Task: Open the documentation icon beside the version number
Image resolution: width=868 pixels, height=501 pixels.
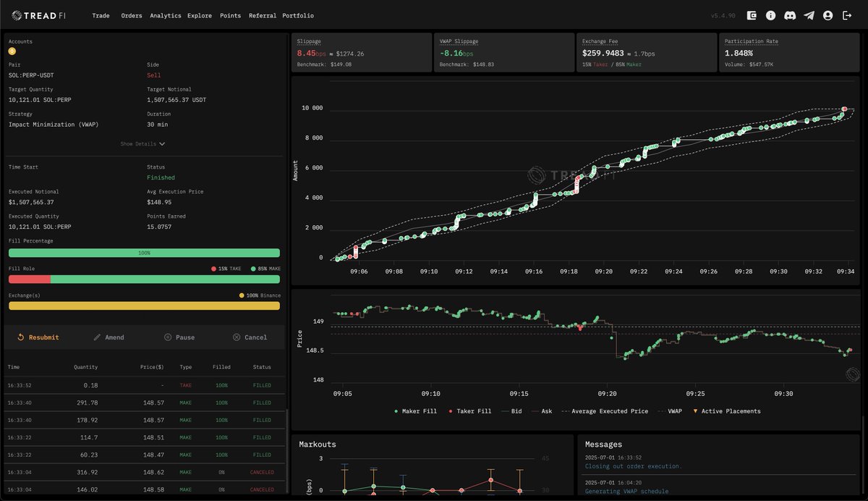Action: pyautogui.click(x=752, y=15)
